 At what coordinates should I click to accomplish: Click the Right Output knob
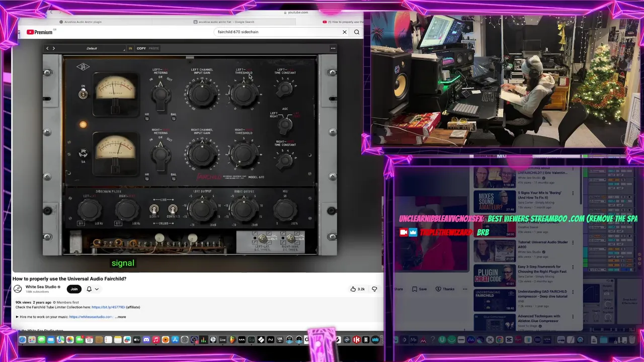(x=244, y=209)
